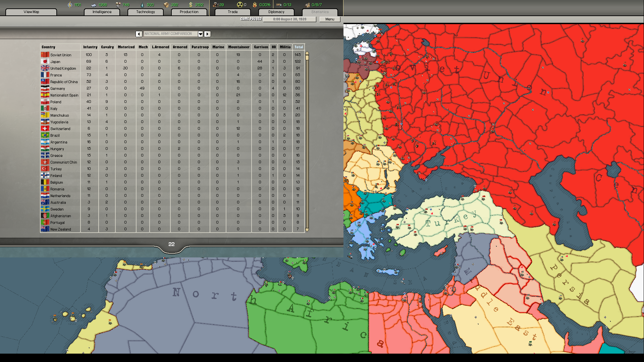Click the right arrow to view next statistics page
The width and height of the screenshot is (644, 362).
[x=207, y=34]
